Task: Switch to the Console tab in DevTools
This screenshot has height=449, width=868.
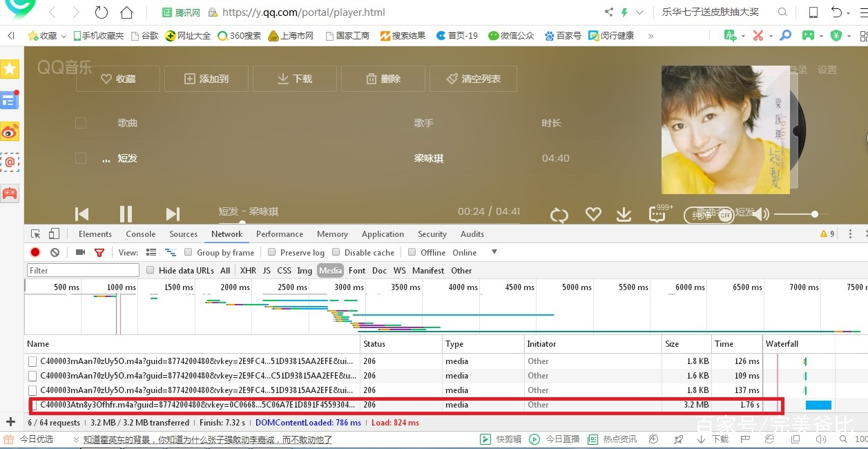Action: tap(140, 234)
